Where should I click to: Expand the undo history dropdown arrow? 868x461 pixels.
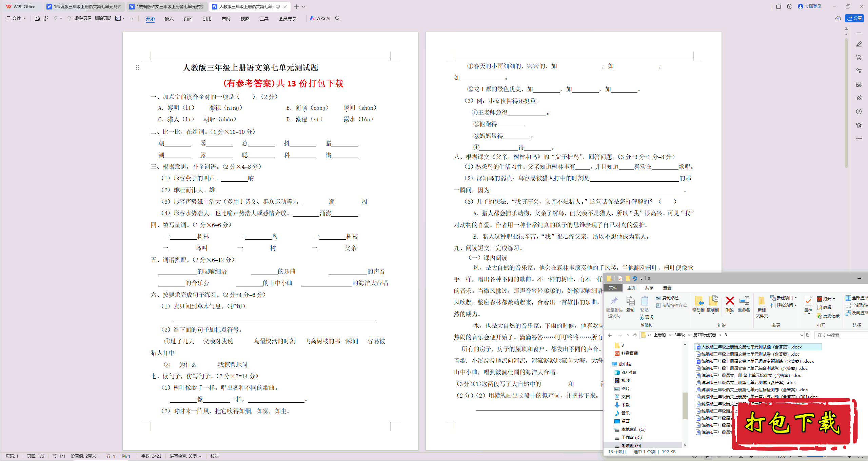(x=61, y=18)
